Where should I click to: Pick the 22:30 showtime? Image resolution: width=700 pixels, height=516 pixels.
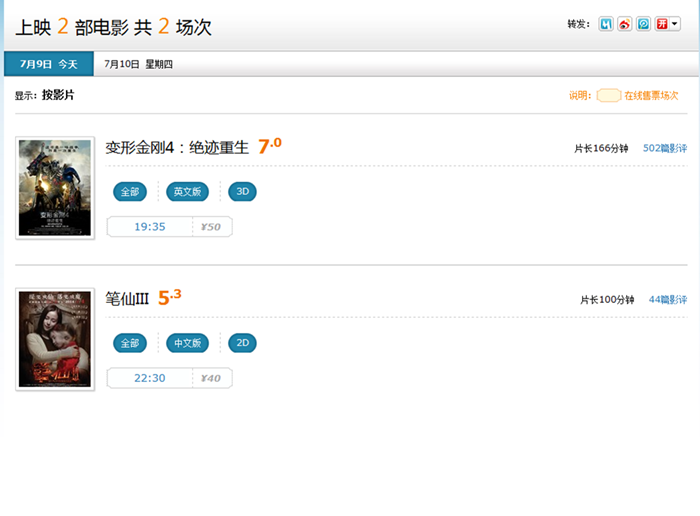pos(150,378)
